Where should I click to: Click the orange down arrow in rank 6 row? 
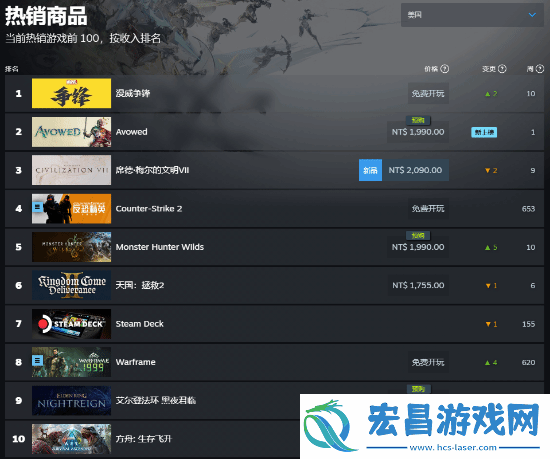(x=488, y=286)
